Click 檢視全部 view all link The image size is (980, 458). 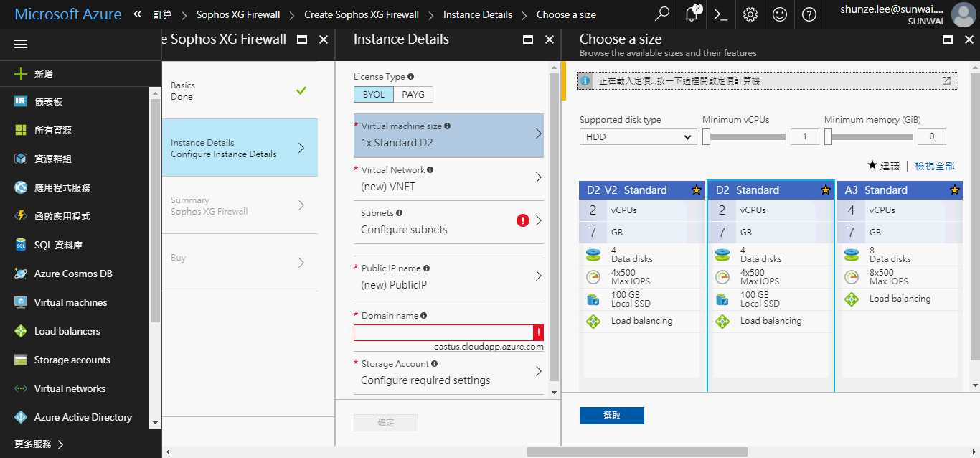[935, 166]
